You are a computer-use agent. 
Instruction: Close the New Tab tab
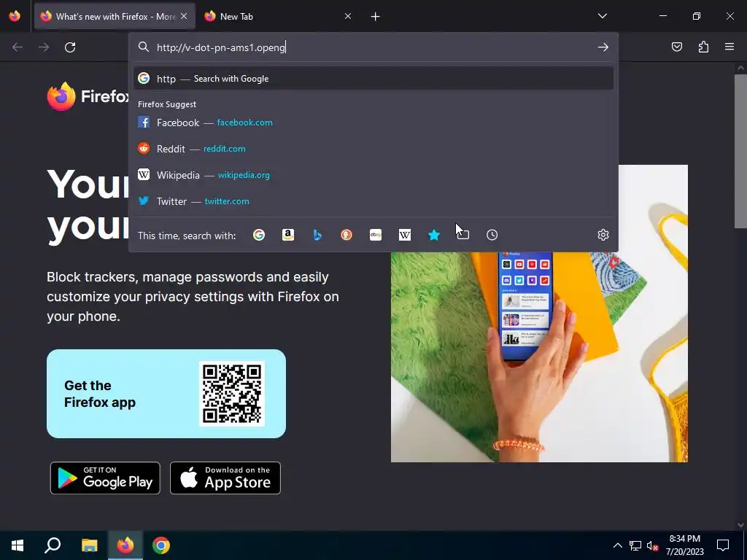348,16
